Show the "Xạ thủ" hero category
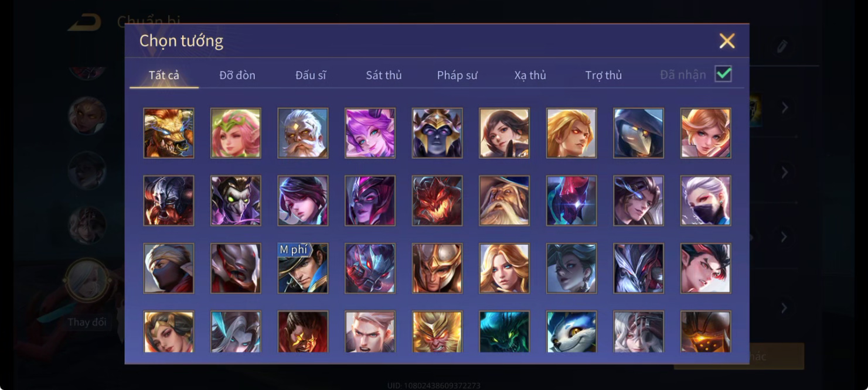This screenshot has height=390, width=868. (x=530, y=75)
